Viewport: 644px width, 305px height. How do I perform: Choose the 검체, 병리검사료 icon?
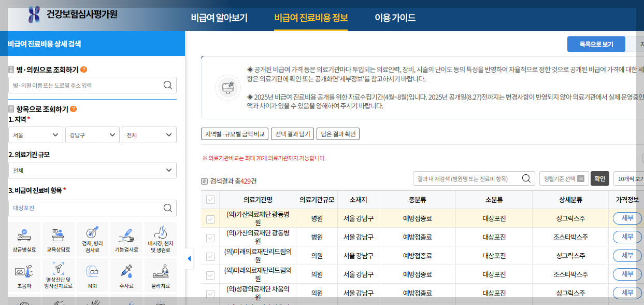[x=92, y=238]
